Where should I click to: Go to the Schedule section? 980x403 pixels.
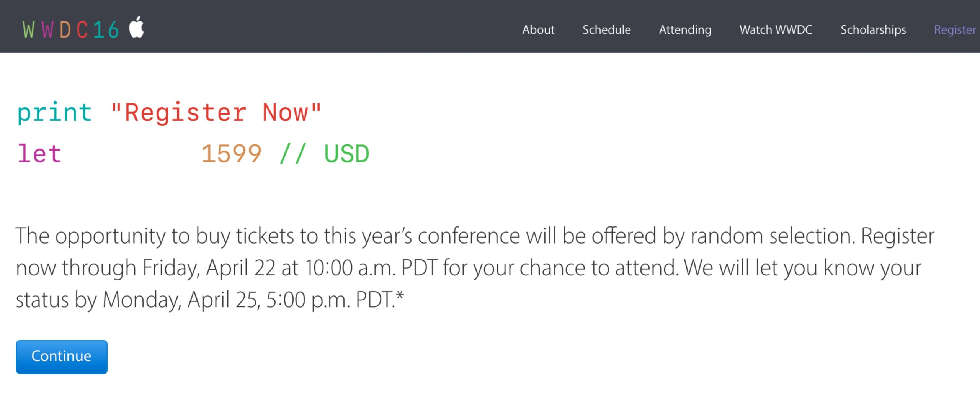(606, 30)
